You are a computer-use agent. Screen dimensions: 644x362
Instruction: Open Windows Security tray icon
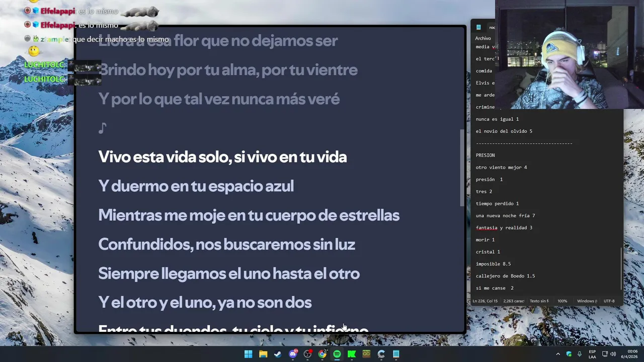pyautogui.click(x=569, y=354)
